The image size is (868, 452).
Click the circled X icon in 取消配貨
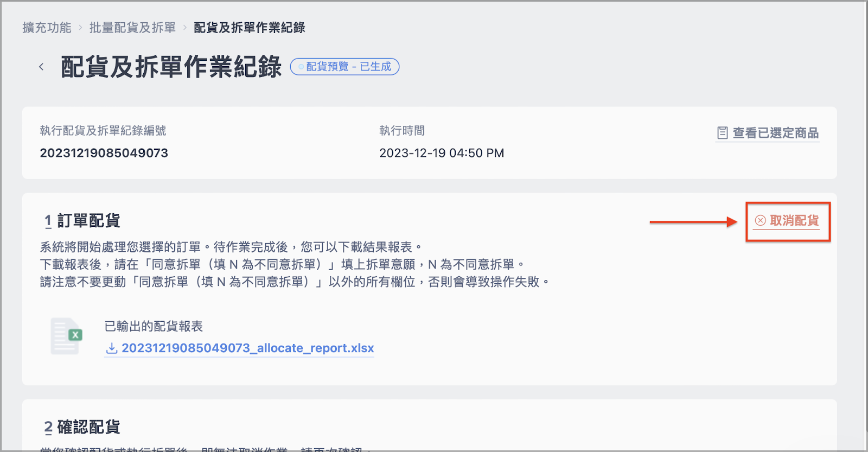pyautogui.click(x=761, y=220)
